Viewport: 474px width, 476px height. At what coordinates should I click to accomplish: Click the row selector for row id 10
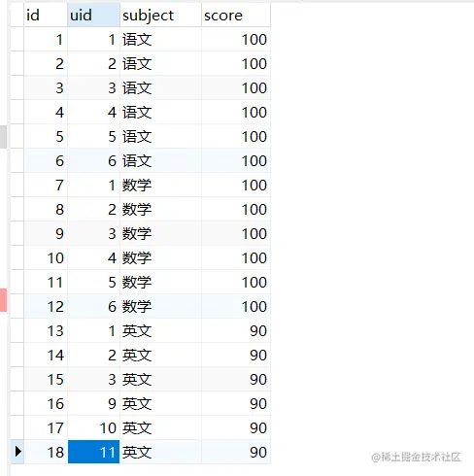tap(17, 257)
